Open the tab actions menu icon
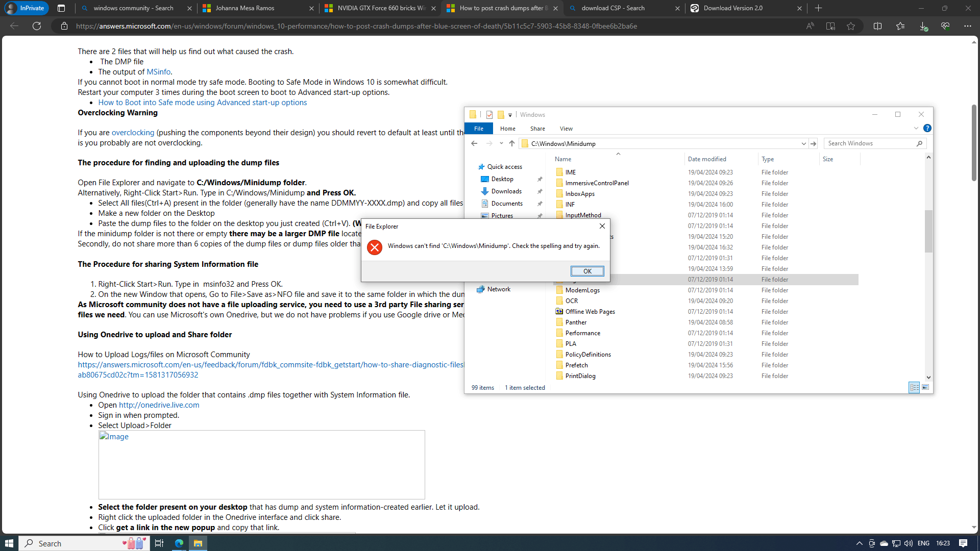Viewport: 980px width, 551px height. [61, 8]
